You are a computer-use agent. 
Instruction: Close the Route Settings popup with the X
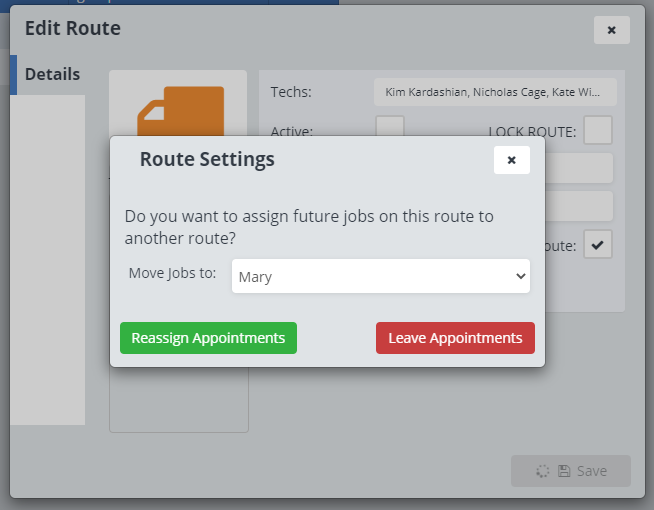pyautogui.click(x=511, y=160)
